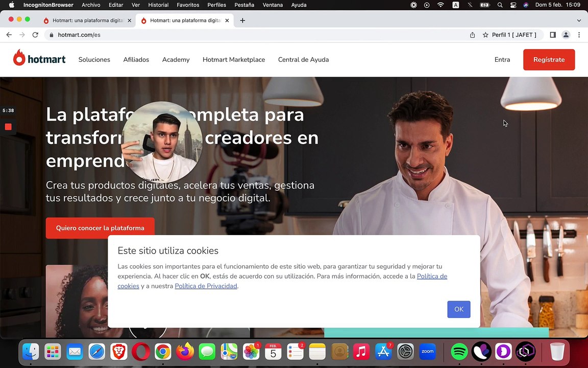Click the hotmart.com/es address bar
588x368 pixels.
point(259,35)
